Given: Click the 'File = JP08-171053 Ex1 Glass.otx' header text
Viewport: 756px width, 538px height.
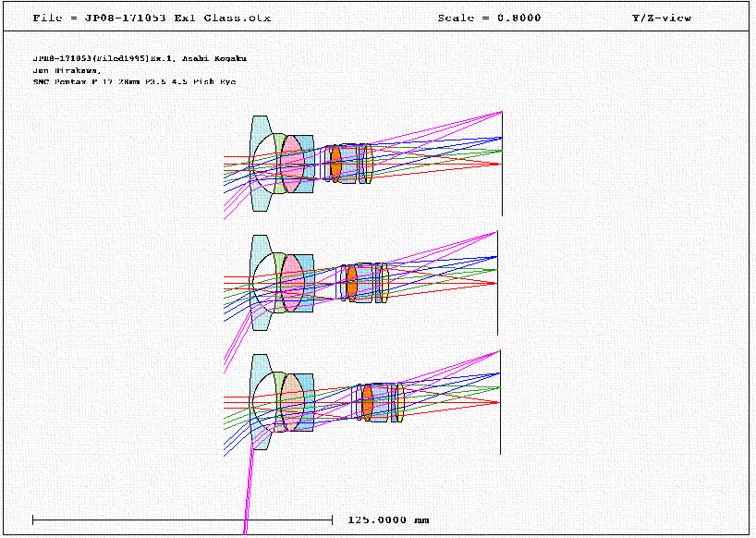Looking at the screenshot, I should point(152,18).
